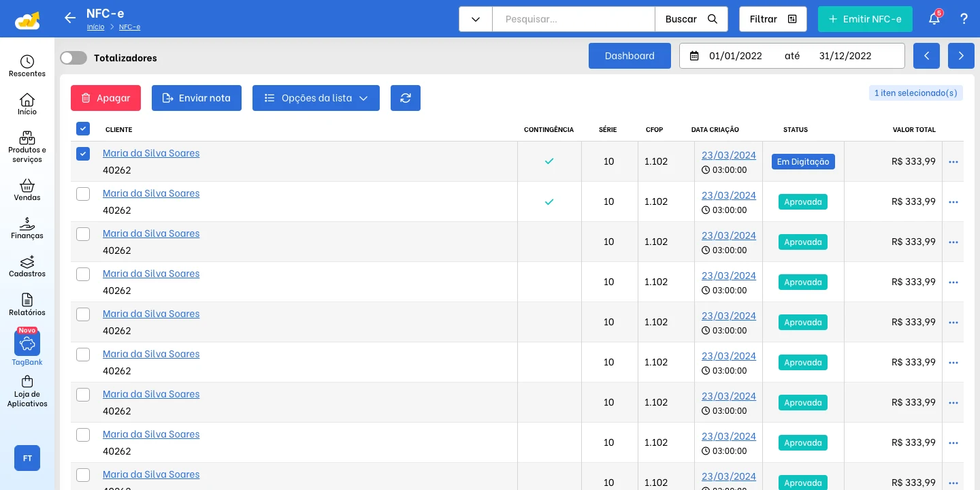Go to previous period with left arrow

[927, 56]
